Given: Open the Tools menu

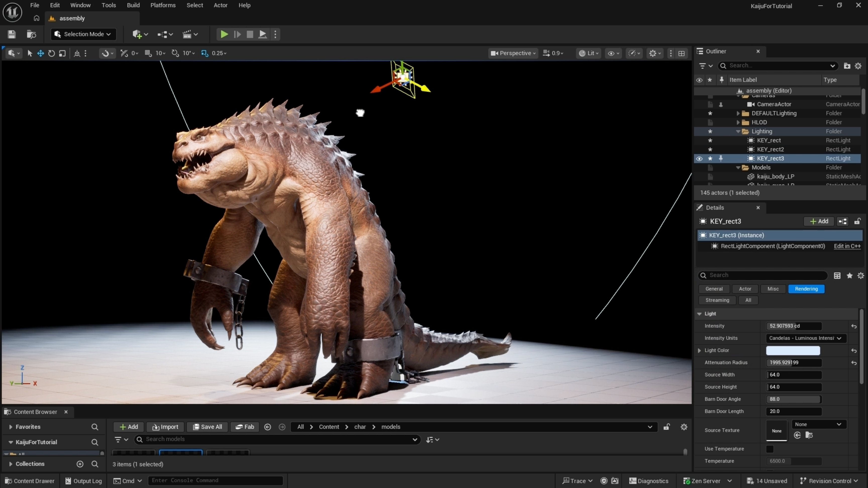Looking at the screenshot, I should click(x=108, y=5).
